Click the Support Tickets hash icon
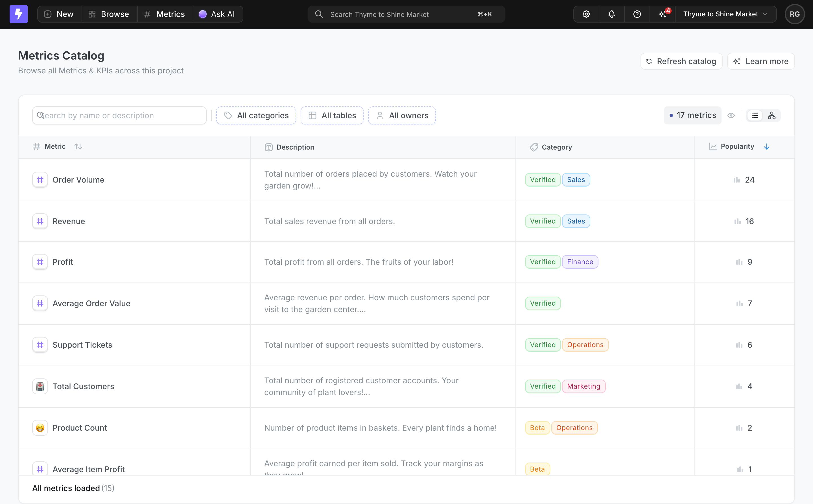 pyautogui.click(x=40, y=345)
